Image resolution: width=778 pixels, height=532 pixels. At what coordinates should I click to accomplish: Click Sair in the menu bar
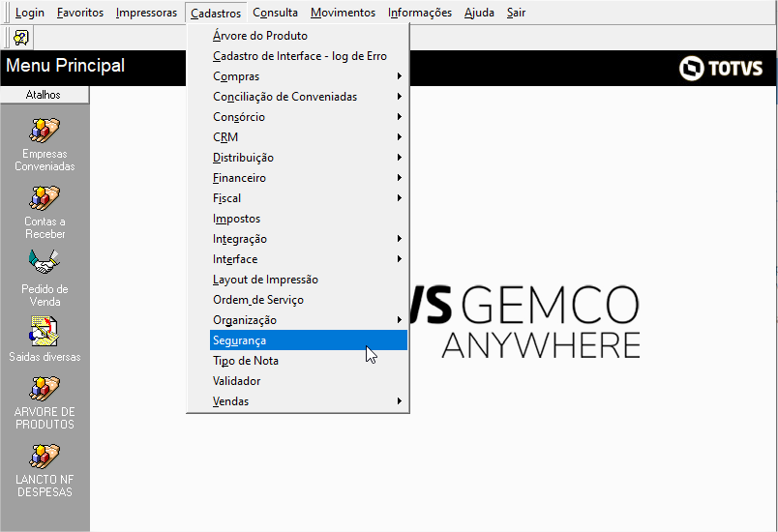(x=516, y=13)
